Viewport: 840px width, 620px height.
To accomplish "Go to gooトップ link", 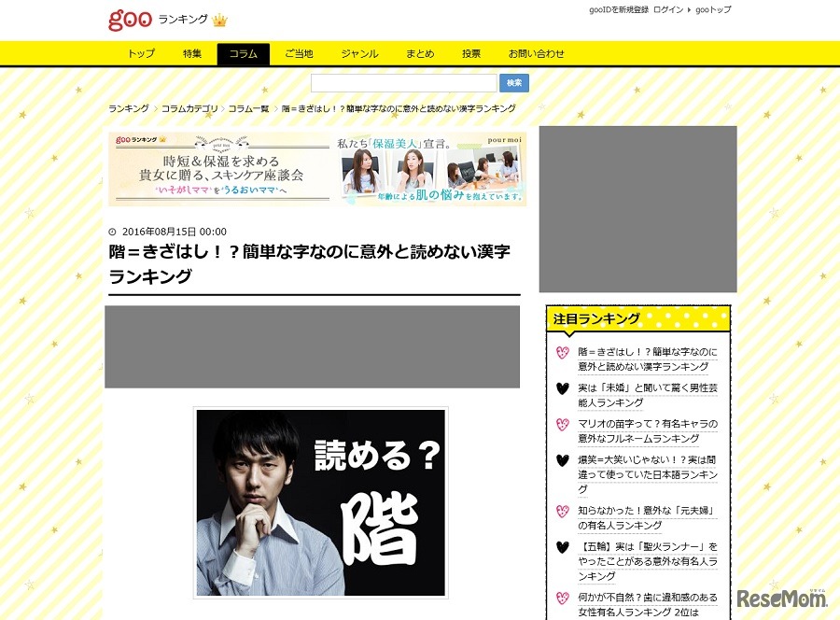I will point(713,9).
